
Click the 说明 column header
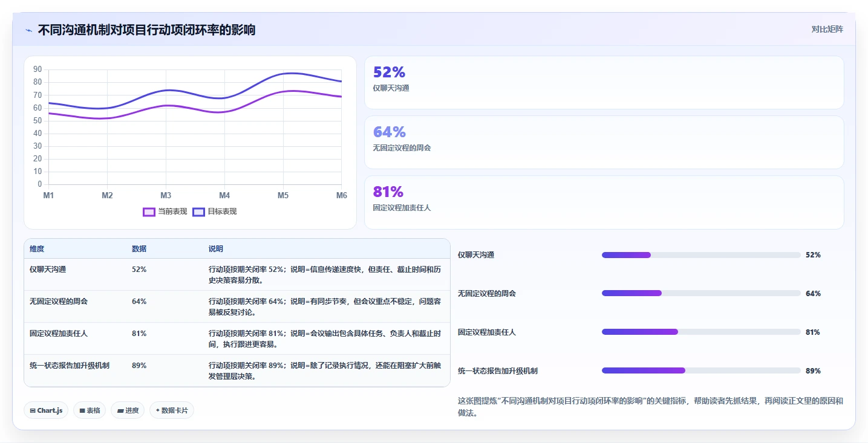pyautogui.click(x=216, y=249)
